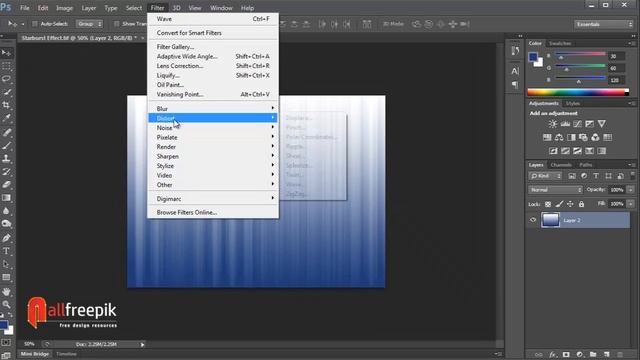Toggle type layer filter in Layers
Image resolution: width=640 pixels, height=360 pixels.
click(596, 176)
